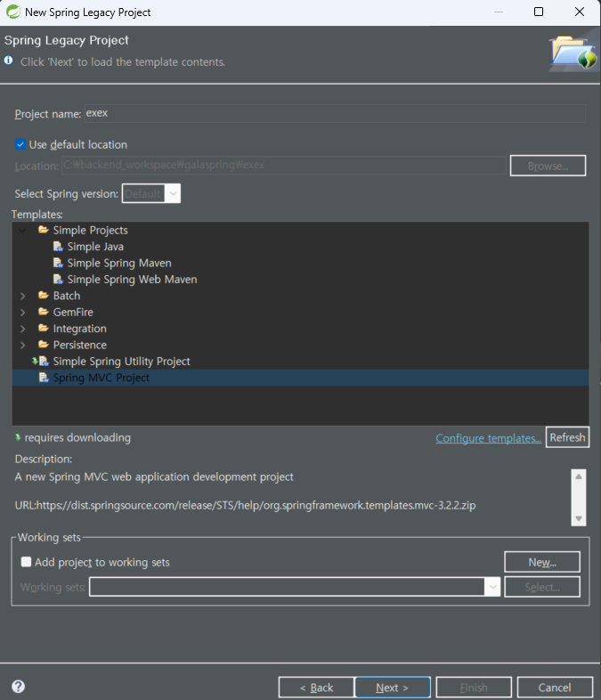Viewport: 601px width, 700px height.
Task: Select Simple Spring Web Maven template
Action: click(x=132, y=279)
